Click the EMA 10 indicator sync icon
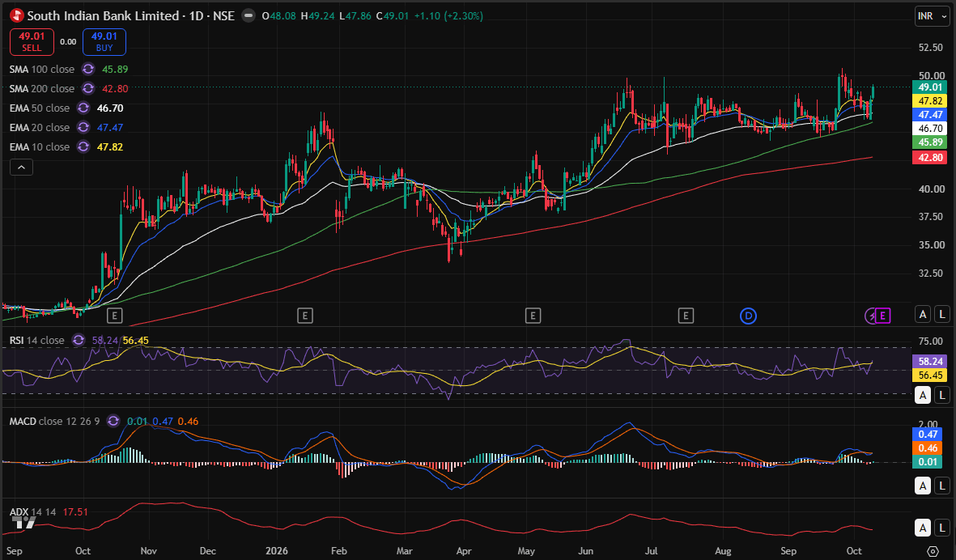This screenshot has height=560, width=956. click(x=83, y=146)
